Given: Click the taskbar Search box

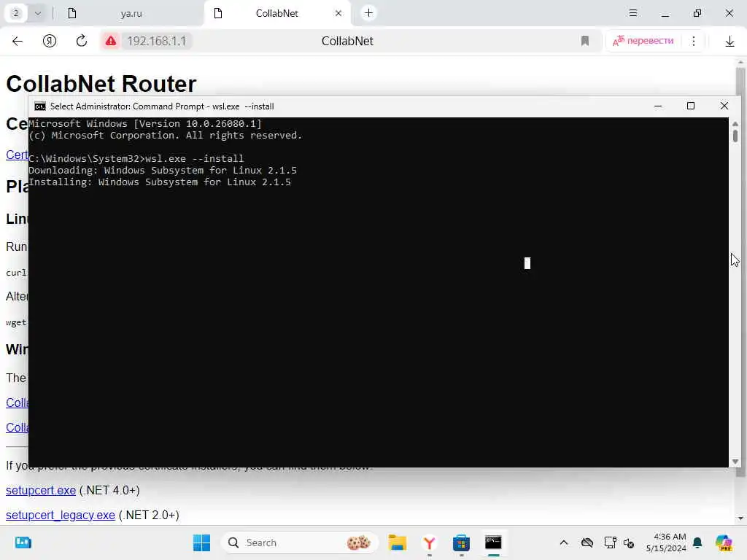Looking at the screenshot, I should [x=299, y=542].
